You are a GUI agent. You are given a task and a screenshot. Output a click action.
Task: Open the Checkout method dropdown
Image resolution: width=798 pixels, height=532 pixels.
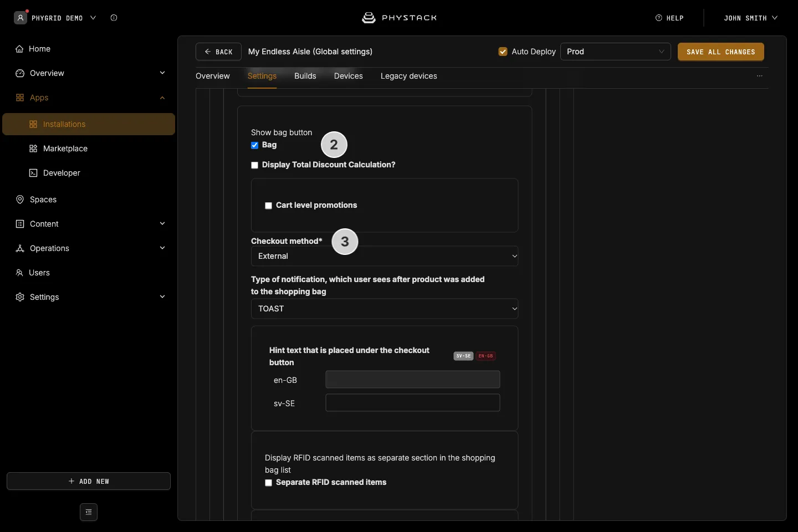point(385,256)
